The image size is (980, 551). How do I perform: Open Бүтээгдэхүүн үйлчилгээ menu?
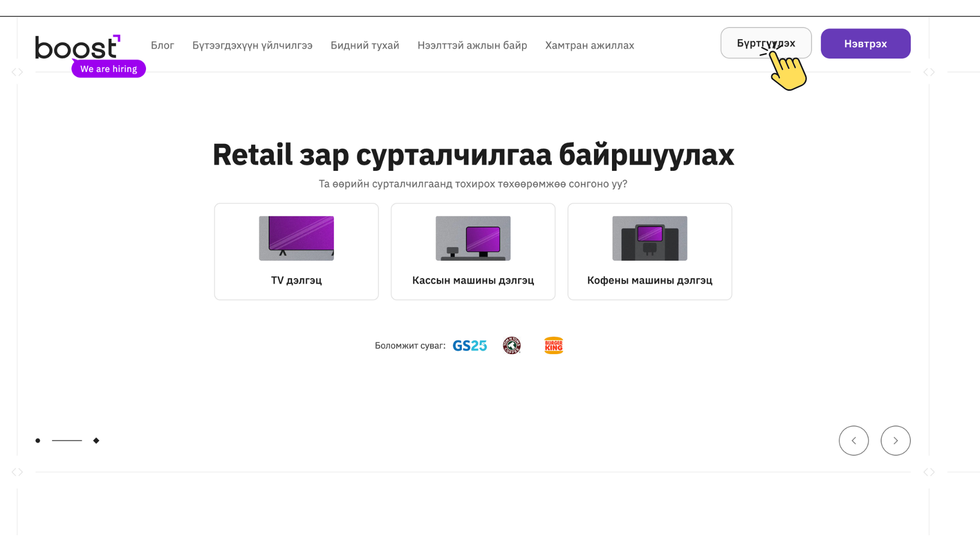[252, 45]
